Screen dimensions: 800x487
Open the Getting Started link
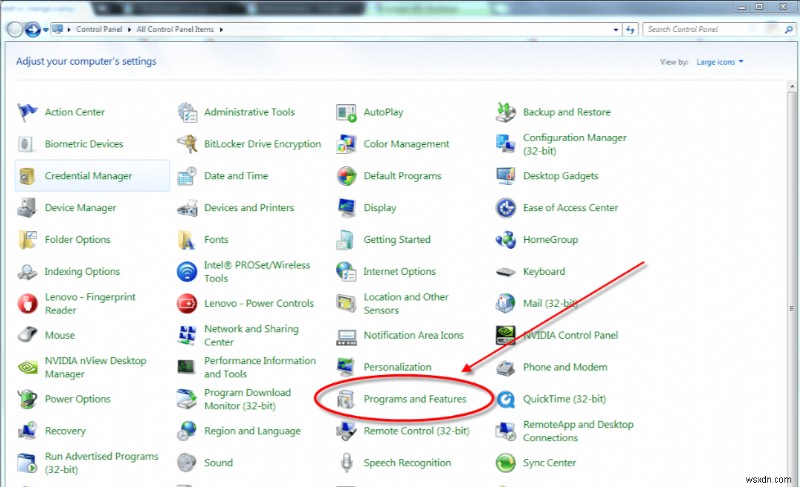(x=397, y=240)
